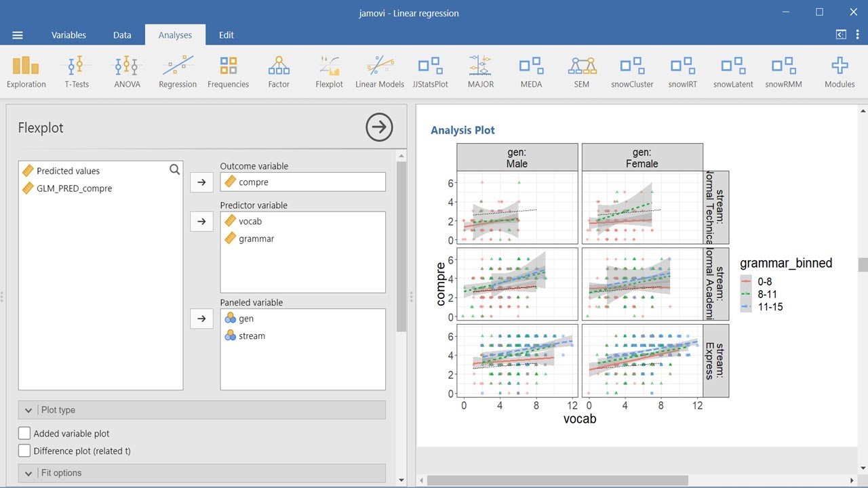
Task: Click the results pane horizontal scrollbar
Action: pyautogui.click(x=557, y=481)
